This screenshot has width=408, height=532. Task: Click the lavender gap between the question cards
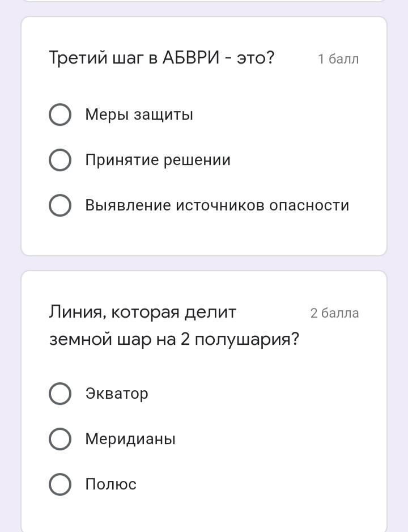pyautogui.click(x=204, y=263)
